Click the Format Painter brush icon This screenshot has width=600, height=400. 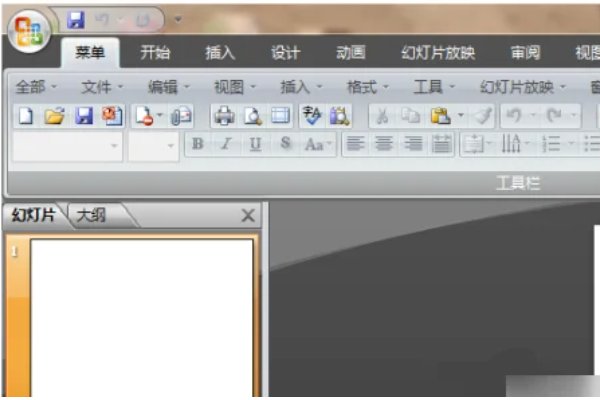483,116
